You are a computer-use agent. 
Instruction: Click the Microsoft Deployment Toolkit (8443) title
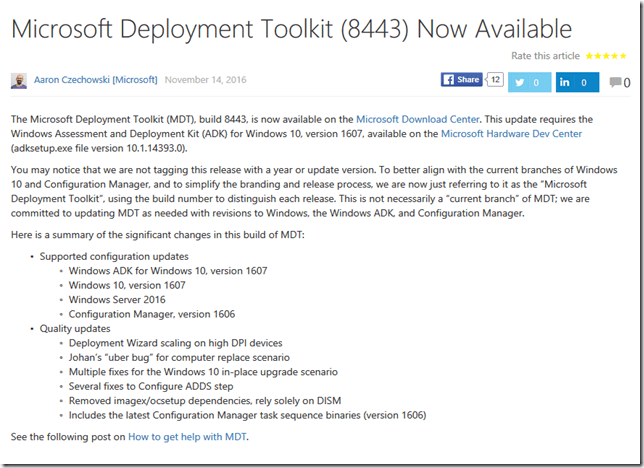(292, 27)
